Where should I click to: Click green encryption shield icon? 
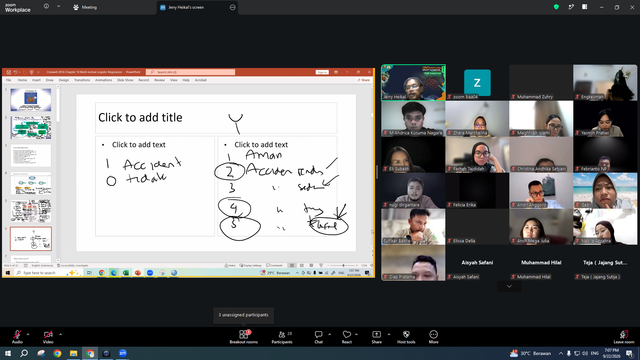tap(556, 7)
